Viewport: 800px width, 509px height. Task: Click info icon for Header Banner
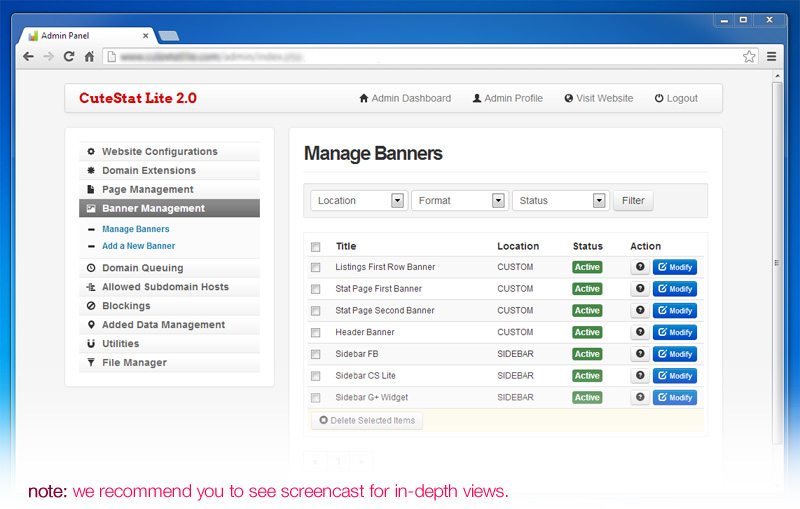click(x=640, y=332)
